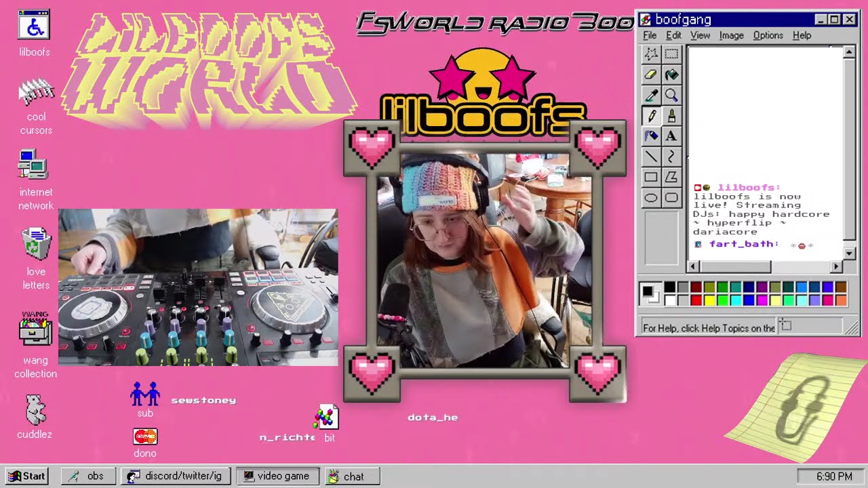Click the "n_richte" name text
Screen dimensions: 868x488
coord(288,438)
